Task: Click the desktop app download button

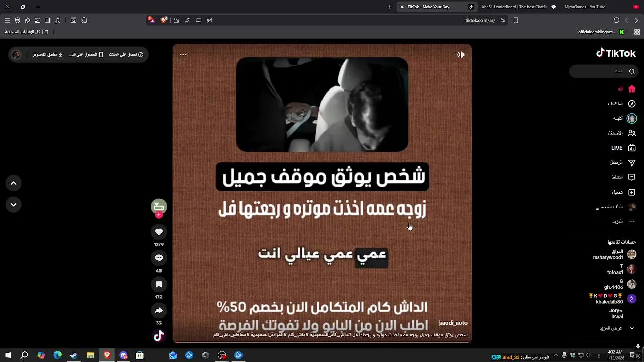Action: point(48,55)
